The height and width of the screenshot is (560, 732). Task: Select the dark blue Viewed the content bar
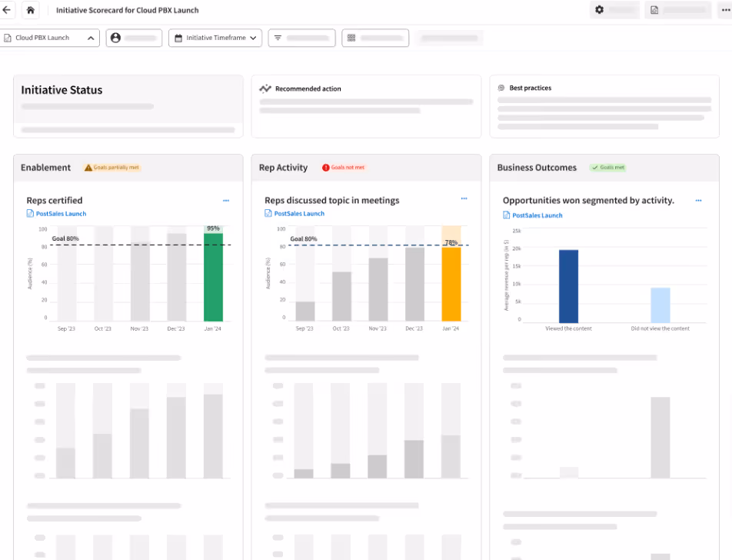(x=569, y=286)
